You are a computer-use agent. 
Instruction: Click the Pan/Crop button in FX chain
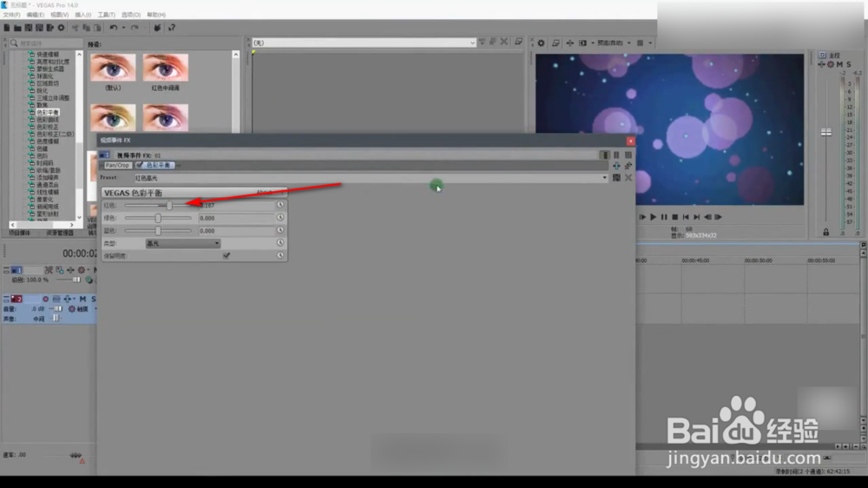click(117, 165)
